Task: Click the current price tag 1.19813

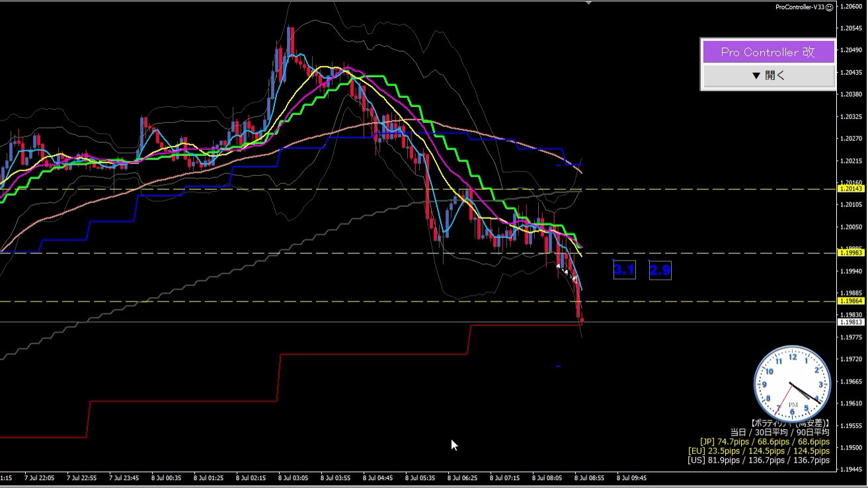Action: pos(850,322)
